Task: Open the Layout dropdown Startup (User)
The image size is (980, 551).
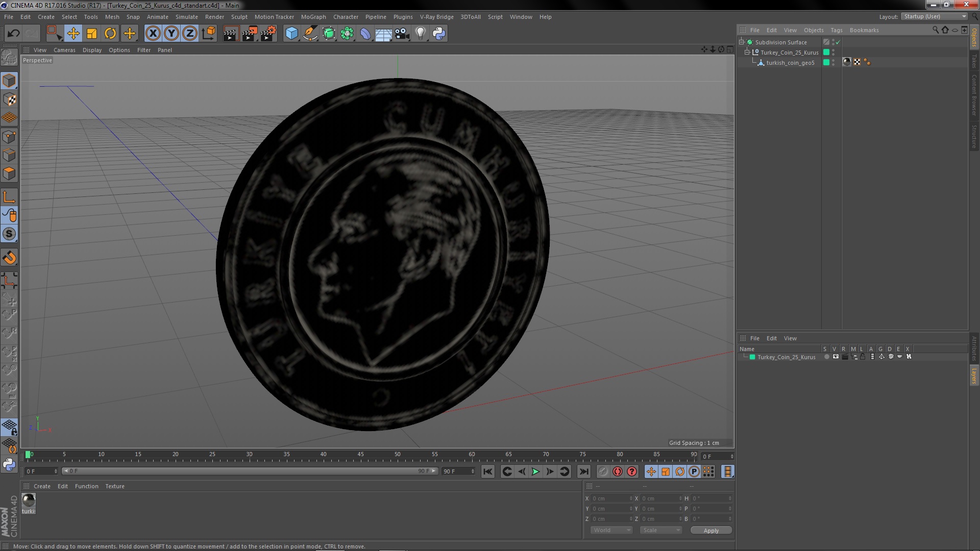Action: coord(935,16)
